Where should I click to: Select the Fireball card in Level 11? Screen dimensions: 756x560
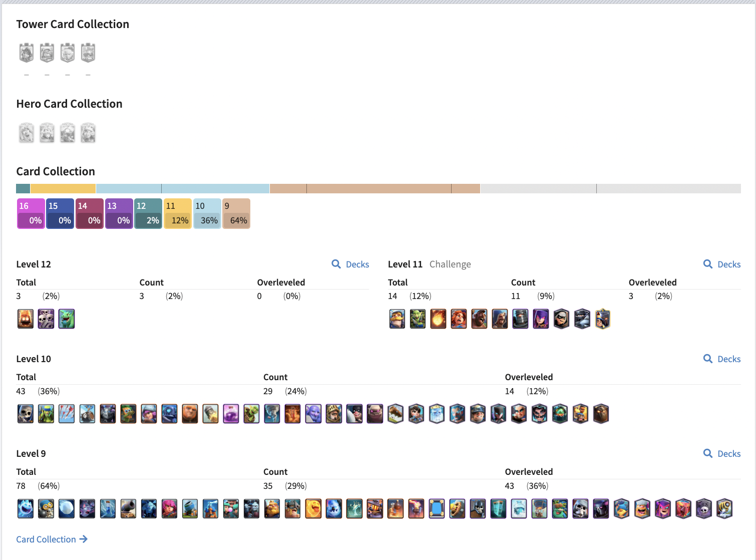click(x=438, y=319)
